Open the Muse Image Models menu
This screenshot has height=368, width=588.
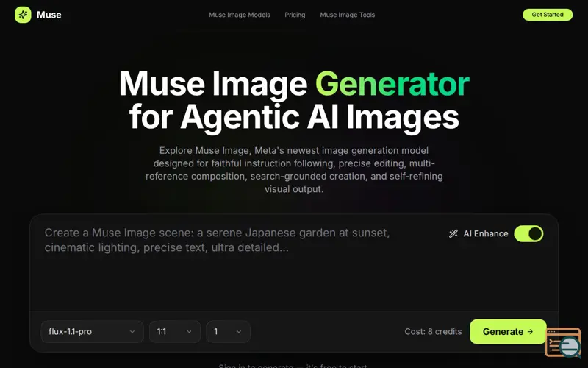pos(240,15)
